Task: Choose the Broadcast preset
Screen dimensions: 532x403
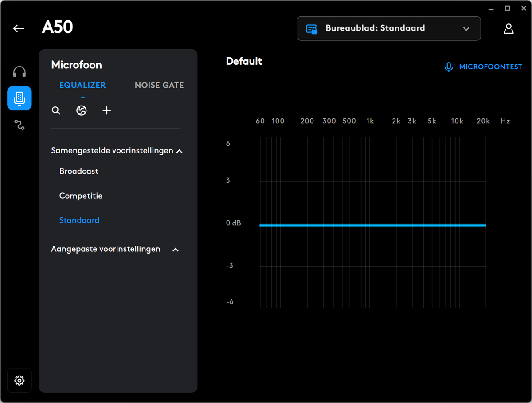Action: (79, 171)
